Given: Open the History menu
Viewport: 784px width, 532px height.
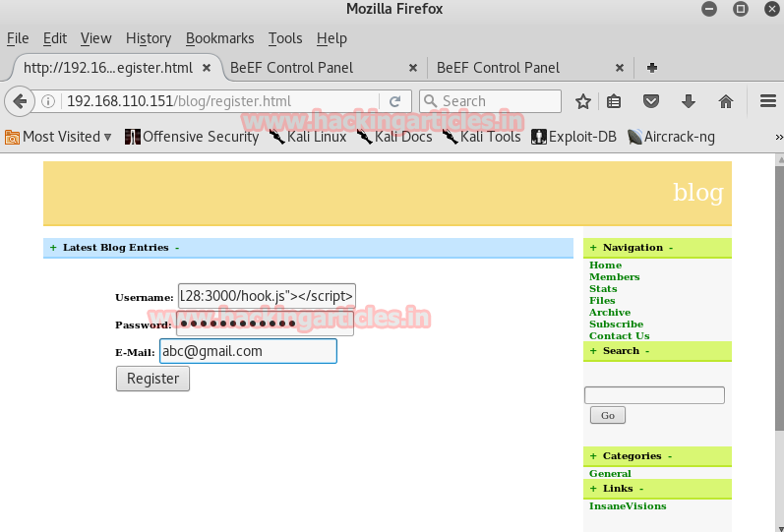Looking at the screenshot, I should pyautogui.click(x=149, y=38).
